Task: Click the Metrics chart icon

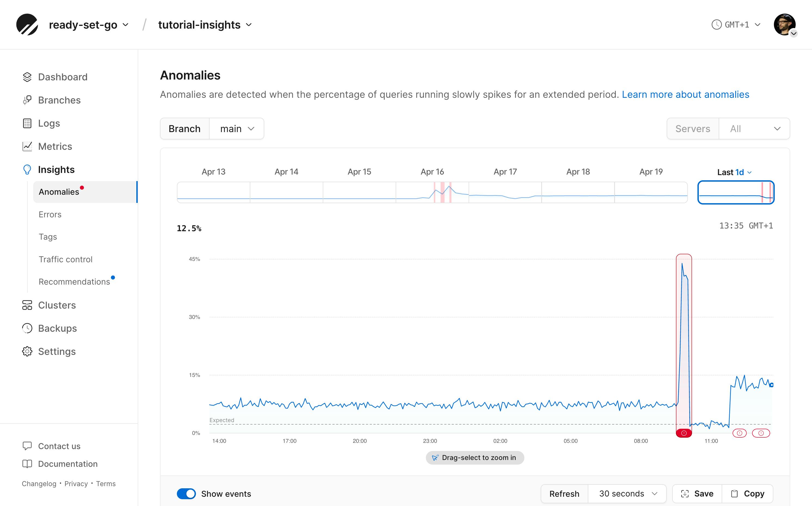Action: point(27,146)
